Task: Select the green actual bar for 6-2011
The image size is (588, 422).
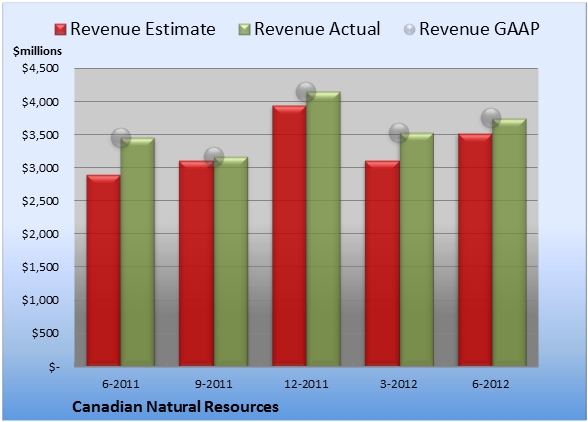Action: coord(138,252)
